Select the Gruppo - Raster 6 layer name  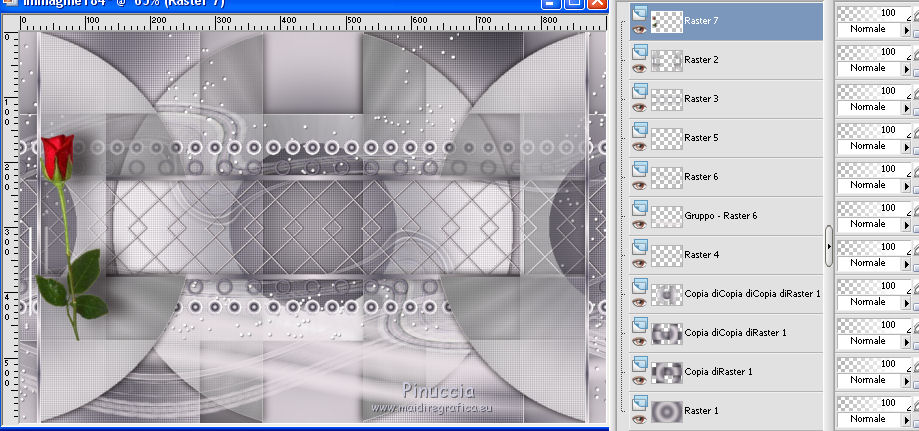click(720, 215)
